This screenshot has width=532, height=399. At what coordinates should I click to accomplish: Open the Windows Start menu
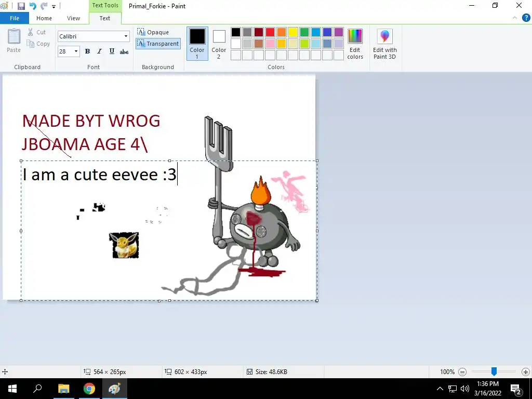pos(12,389)
